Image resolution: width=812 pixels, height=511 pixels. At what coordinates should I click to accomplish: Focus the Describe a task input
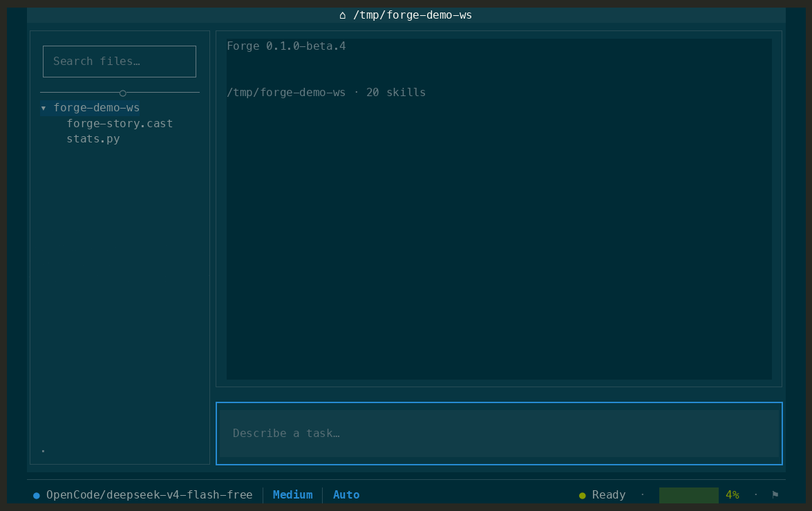(499, 434)
